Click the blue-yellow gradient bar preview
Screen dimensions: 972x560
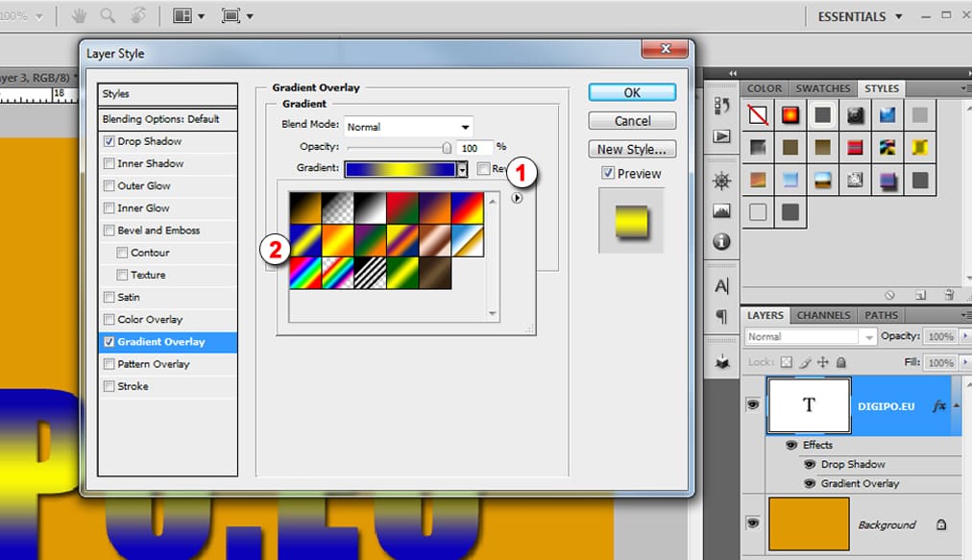coord(400,169)
